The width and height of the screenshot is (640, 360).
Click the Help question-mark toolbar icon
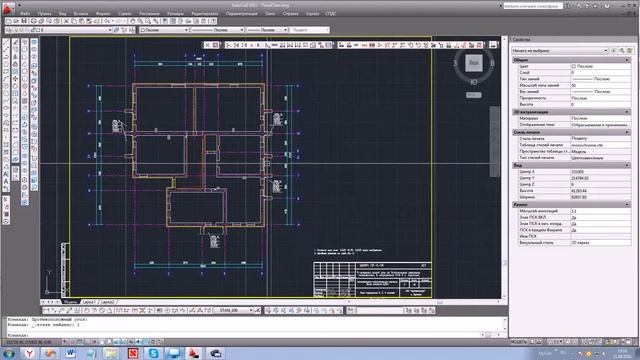tap(213, 21)
